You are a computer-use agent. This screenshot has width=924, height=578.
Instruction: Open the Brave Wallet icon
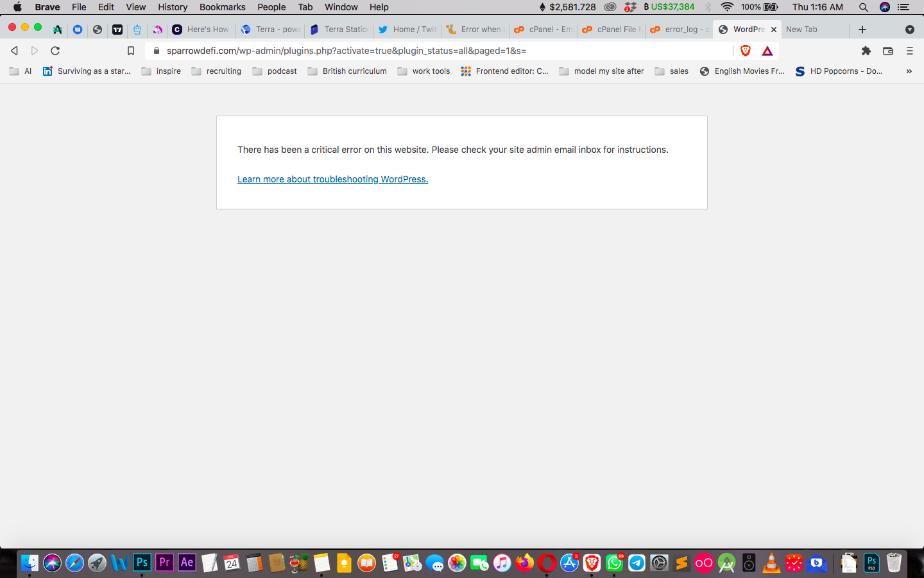click(888, 51)
